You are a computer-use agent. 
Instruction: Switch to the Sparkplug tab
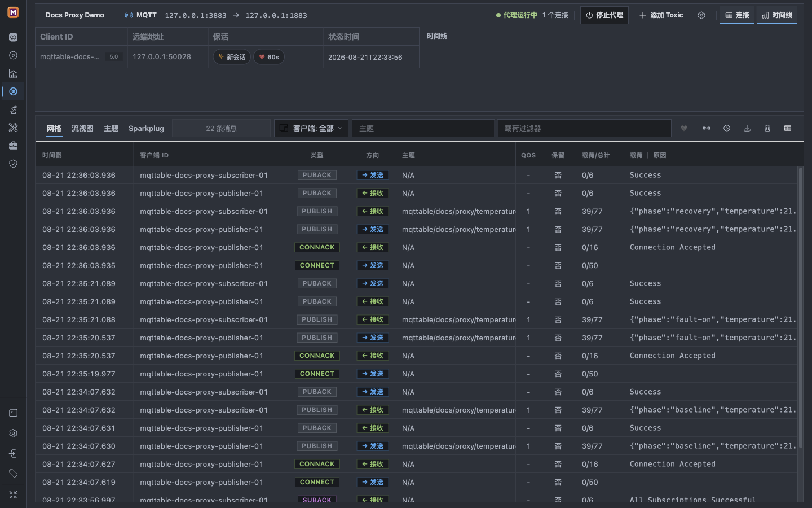pos(146,128)
